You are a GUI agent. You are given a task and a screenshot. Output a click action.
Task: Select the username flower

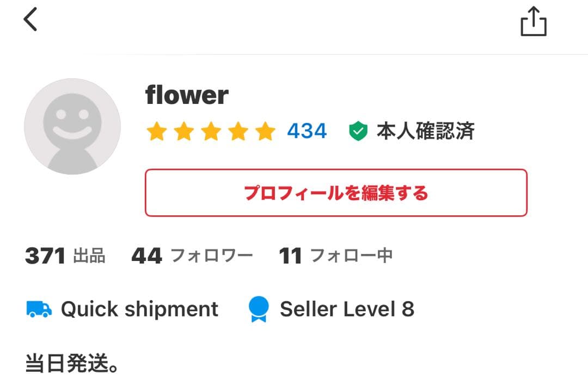187,95
